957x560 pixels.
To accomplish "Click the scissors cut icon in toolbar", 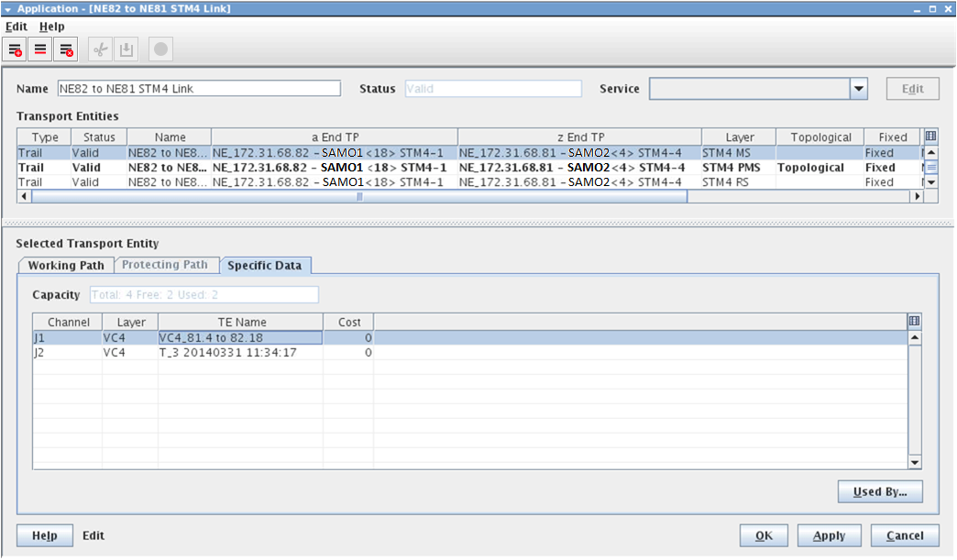I will coord(100,49).
